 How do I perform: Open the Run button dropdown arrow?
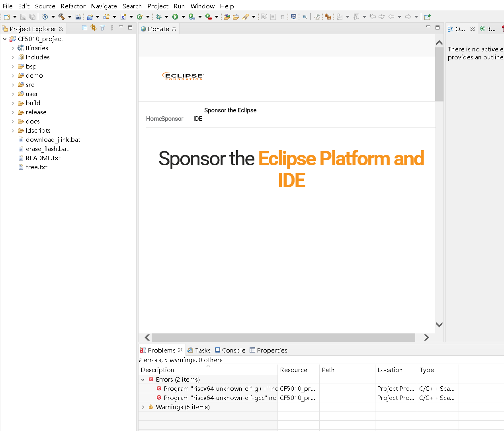[183, 17]
